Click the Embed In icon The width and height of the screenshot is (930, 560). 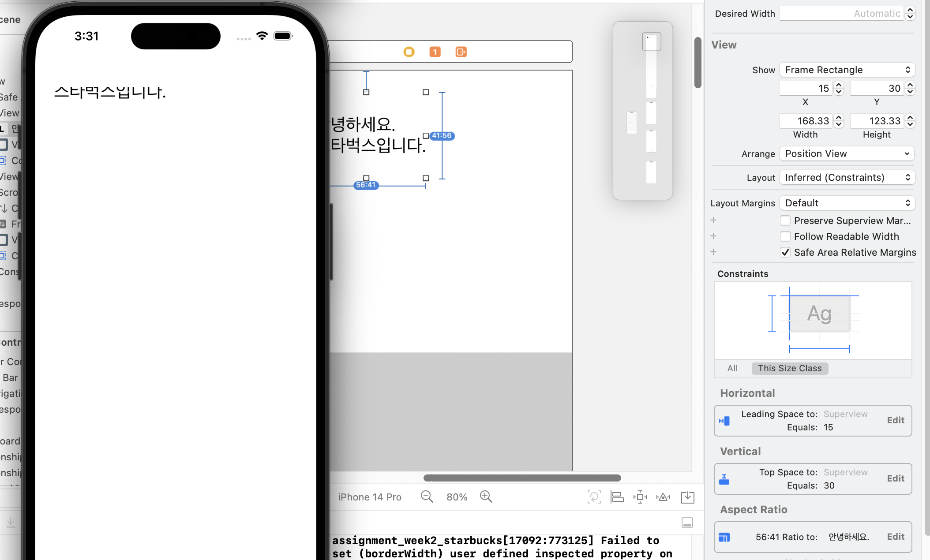687,497
